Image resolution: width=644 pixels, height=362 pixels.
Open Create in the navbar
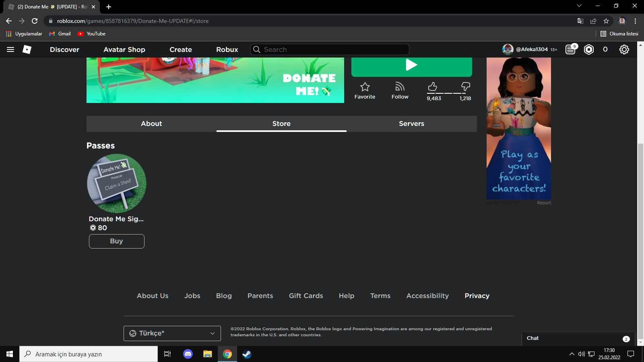click(x=181, y=49)
